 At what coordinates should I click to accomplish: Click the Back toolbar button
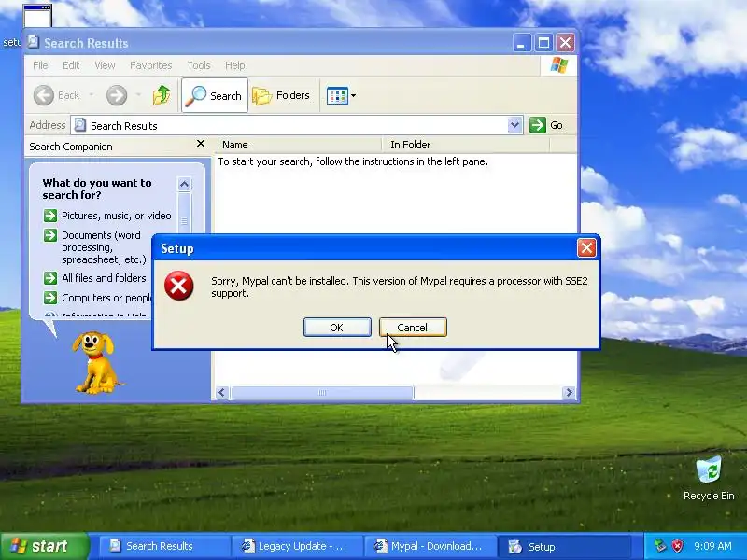(57, 95)
